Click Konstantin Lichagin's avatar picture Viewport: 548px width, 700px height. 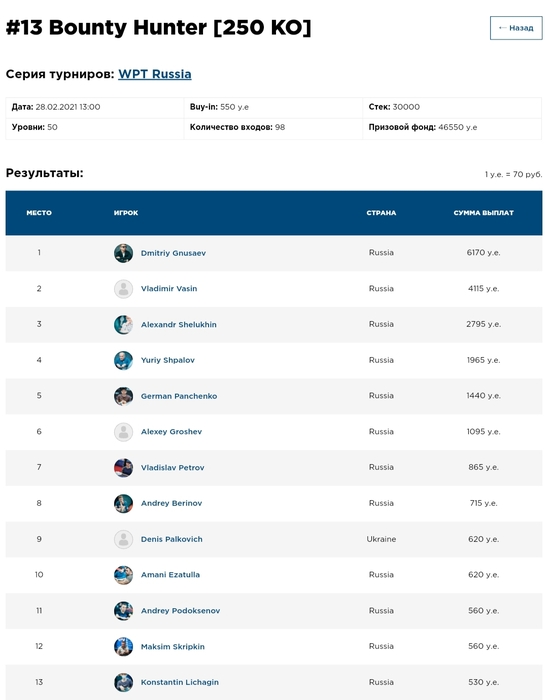124,682
